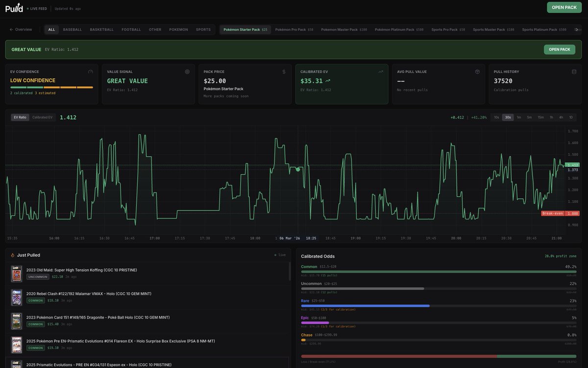This screenshot has height=368, width=588.
Task: Select the BASKETBALL category filter
Action: (x=101, y=29)
